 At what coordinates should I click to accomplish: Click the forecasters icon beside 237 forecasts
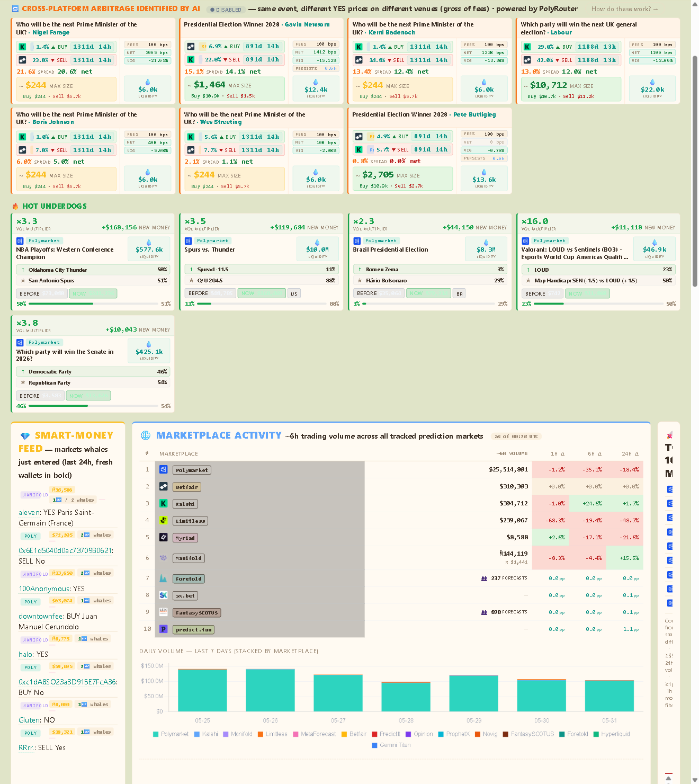484,578
